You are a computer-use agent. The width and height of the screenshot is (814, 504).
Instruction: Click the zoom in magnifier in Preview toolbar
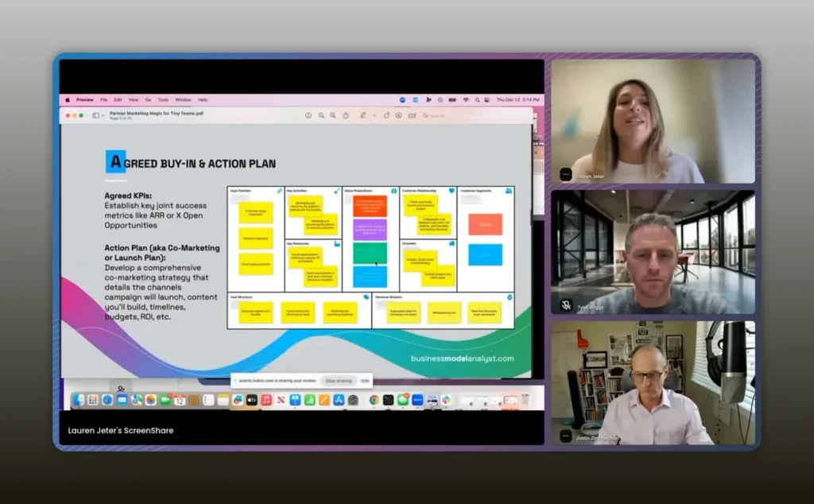[334, 115]
